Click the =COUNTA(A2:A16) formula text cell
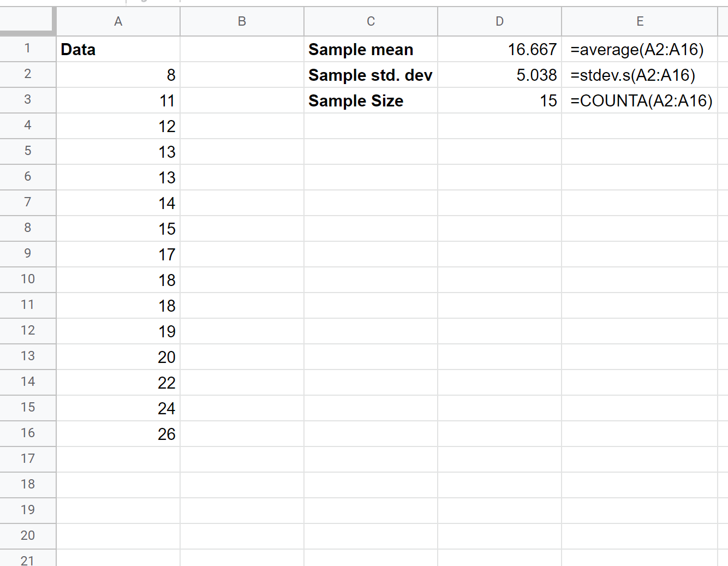 (x=640, y=101)
